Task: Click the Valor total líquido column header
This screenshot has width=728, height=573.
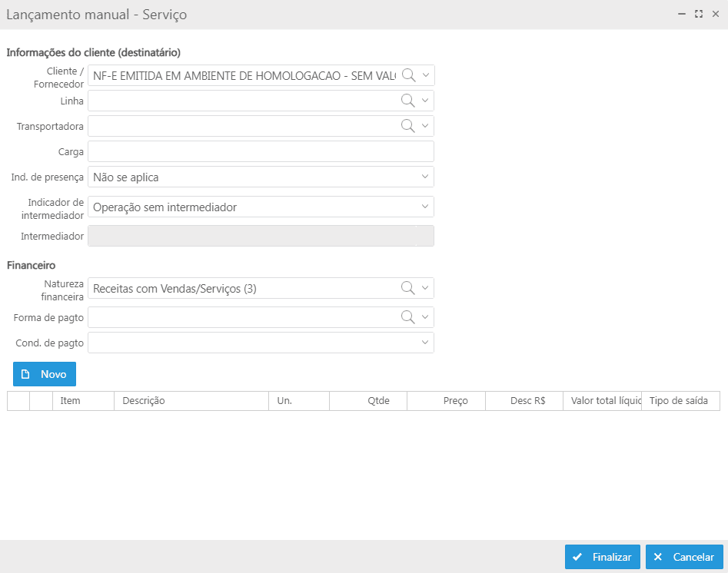Action: [x=602, y=401]
